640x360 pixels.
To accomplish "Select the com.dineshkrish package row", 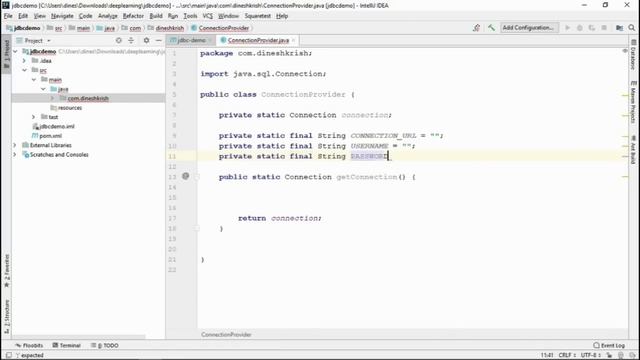I will (88, 98).
